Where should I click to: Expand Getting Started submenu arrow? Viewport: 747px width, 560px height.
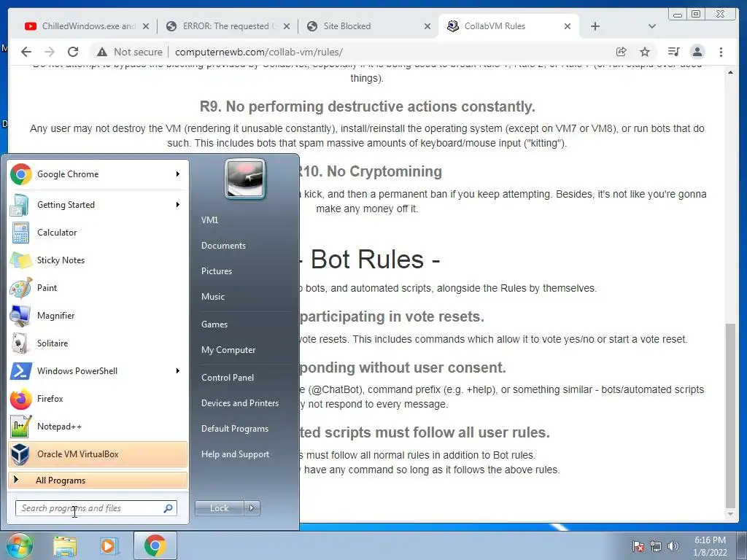coord(178,205)
